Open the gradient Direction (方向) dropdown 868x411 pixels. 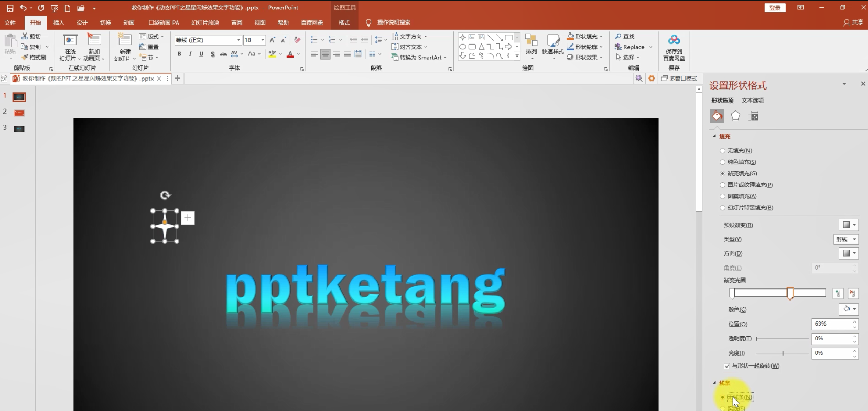coord(848,253)
